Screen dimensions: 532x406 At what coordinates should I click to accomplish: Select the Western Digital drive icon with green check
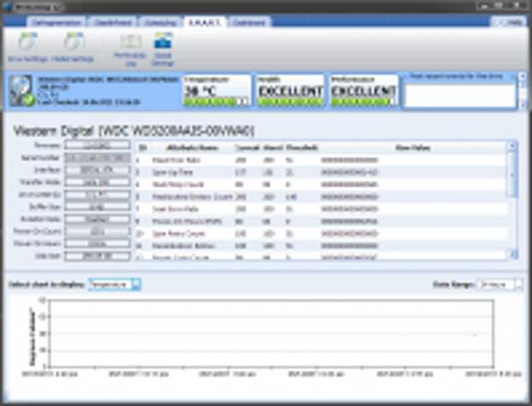point(21,90)
